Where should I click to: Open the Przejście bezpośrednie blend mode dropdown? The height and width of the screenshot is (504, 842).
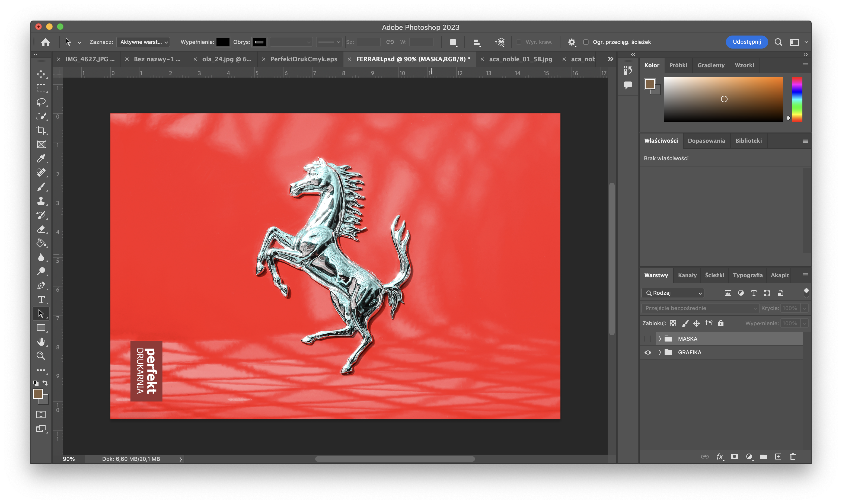[x=700, y=308]
